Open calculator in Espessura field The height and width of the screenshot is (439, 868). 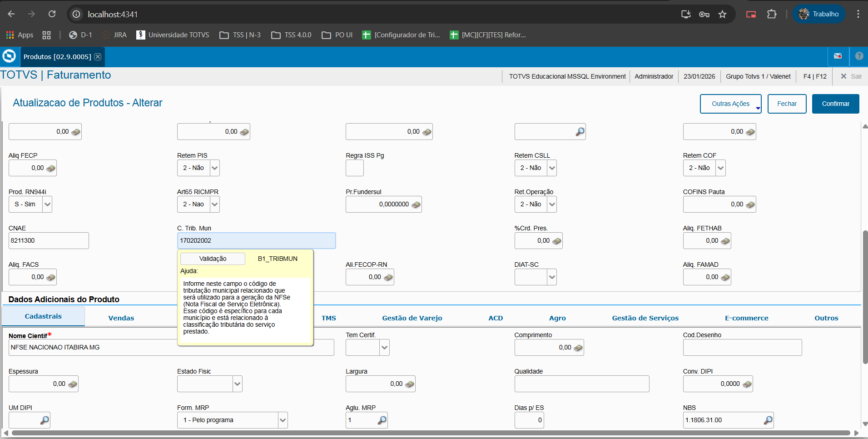click(73, 384)
